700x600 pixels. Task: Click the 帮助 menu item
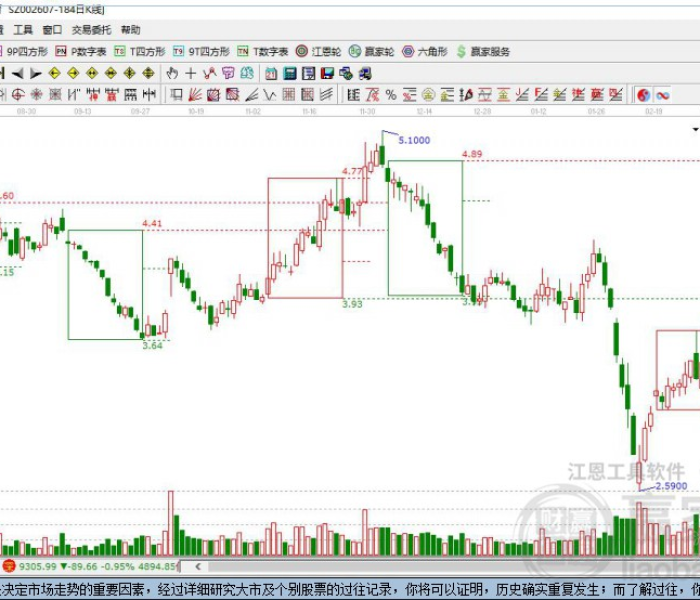click(x=131, y=30)
